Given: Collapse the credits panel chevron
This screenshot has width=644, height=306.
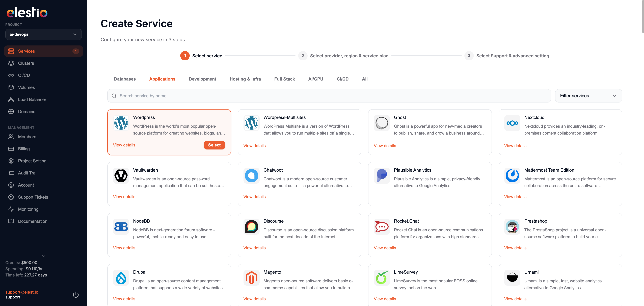Looking at the screenshot, I should click(43, 256).
